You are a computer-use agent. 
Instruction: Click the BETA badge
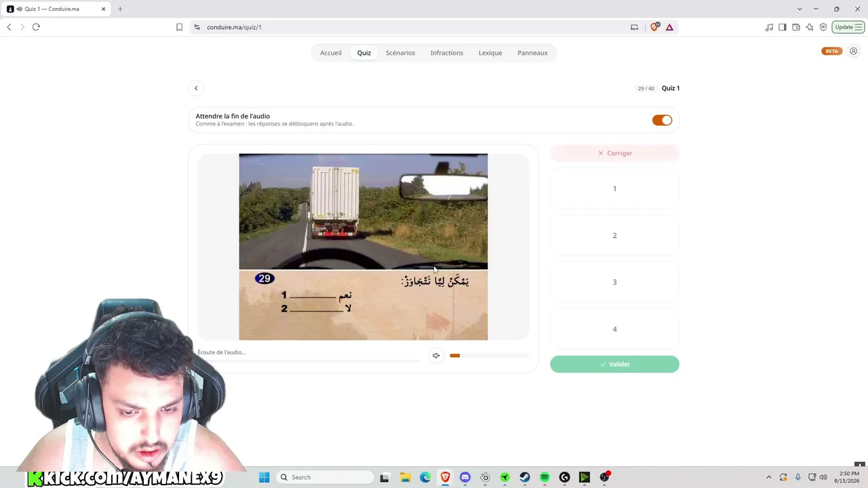click(x=831, y=52)
